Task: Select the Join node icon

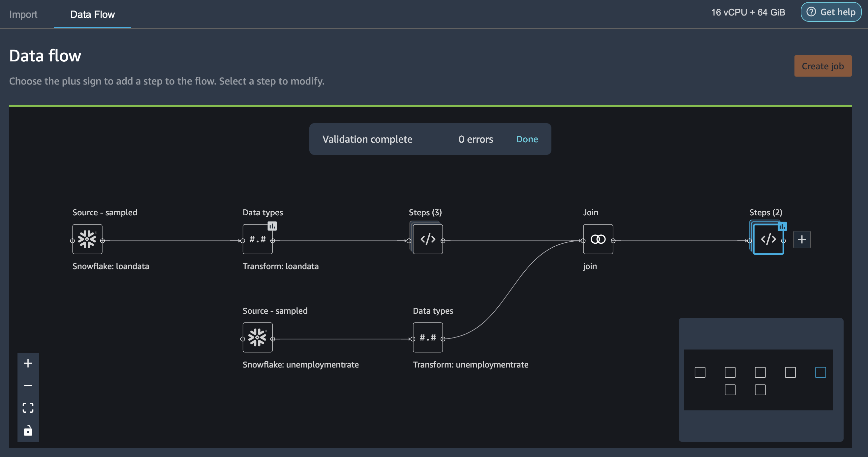Action: pyautogui.click(x=598, y=239)
